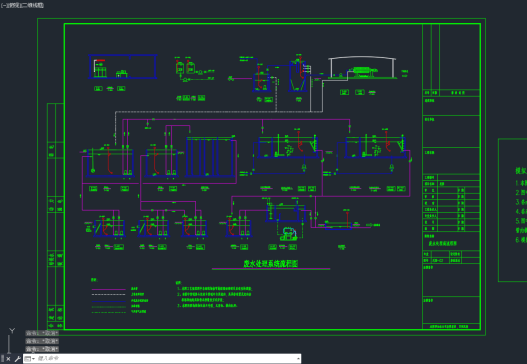Image resolution: width=527 pixels, height=364 pixels.
Task: Click the command line input field
Action: [166, 359]
